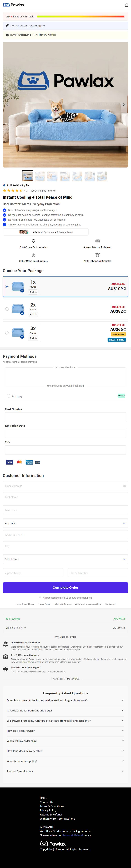Choose the 3x Pawlax best seller package
Screen dimensions: 131x868
(x=65, y=333)
